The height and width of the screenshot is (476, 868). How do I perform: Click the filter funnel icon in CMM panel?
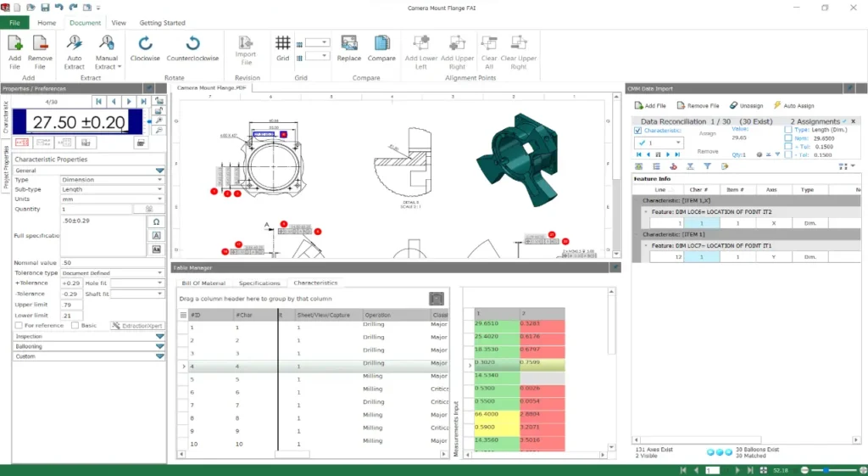tap(707, 166)
